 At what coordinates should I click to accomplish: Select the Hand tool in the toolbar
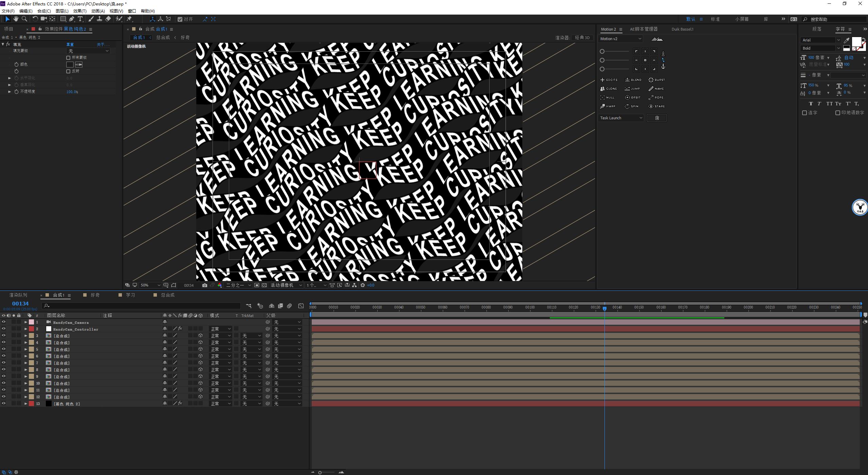[16, 19]
